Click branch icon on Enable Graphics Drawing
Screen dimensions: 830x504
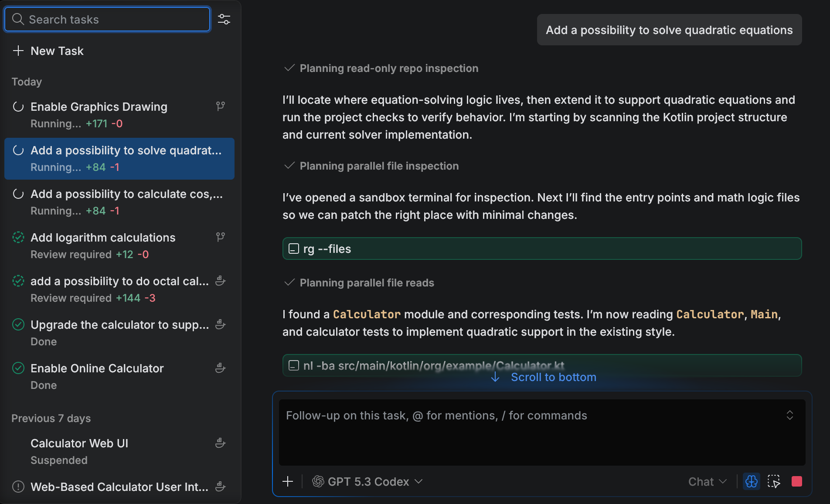221,106
